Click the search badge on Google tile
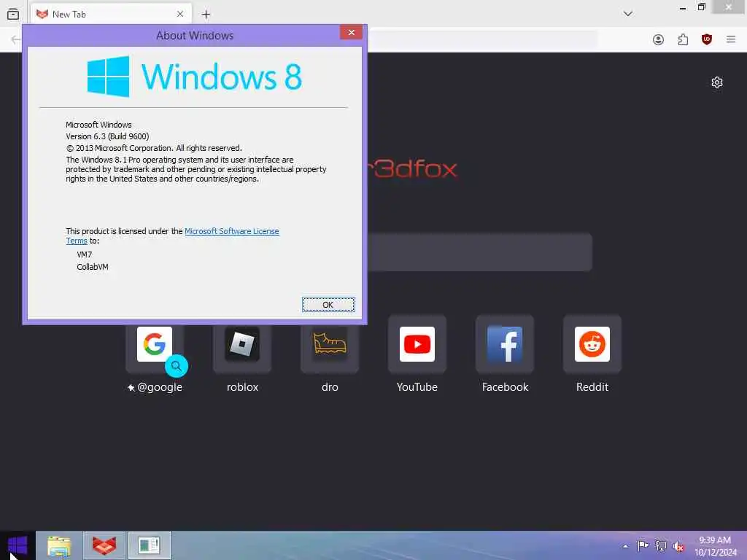Screen dimensions: 747x560 click(177, 366)
